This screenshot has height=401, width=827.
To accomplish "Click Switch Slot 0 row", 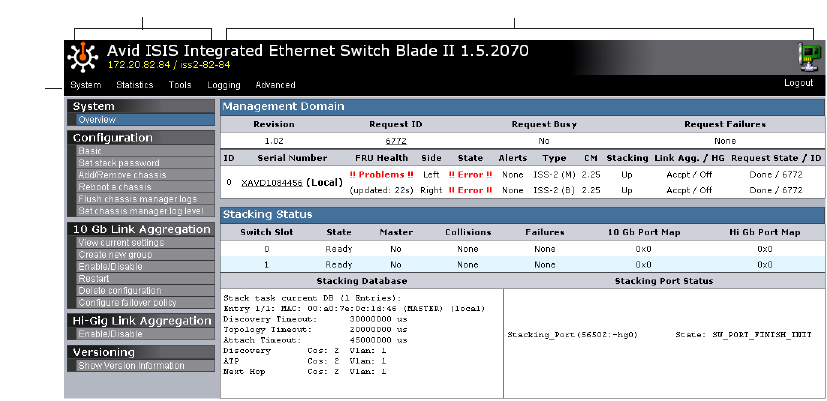I will pos(522,249).
